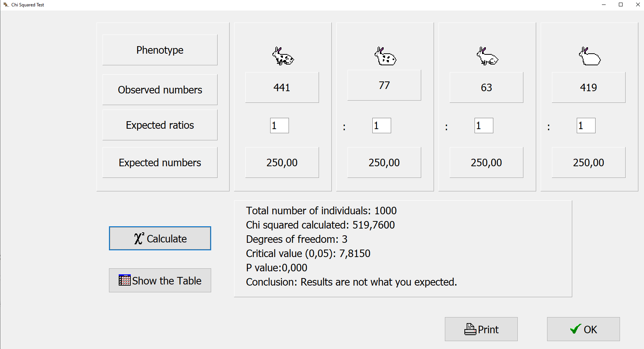Image resolution: width=644 pixels, height=349 pixels.
Task: Click the observed number 77 cell
Action: point(384,85)
